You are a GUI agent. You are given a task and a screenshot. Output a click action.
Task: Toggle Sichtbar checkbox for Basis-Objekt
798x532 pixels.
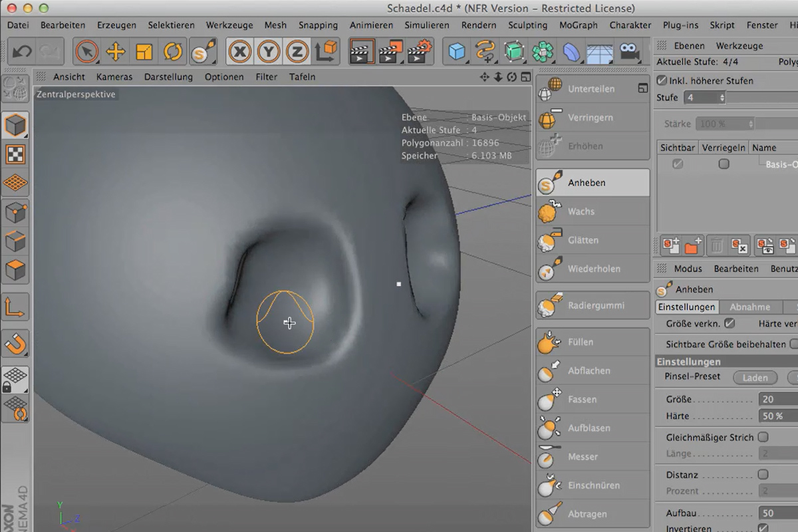pyautogui.click(x=679, y=164)
